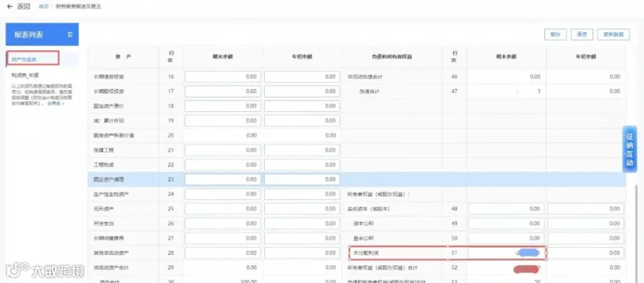Click row 18 期末余额 input for 固定资产原价
This screenshot has width=644, height=283.
(223, 106)
